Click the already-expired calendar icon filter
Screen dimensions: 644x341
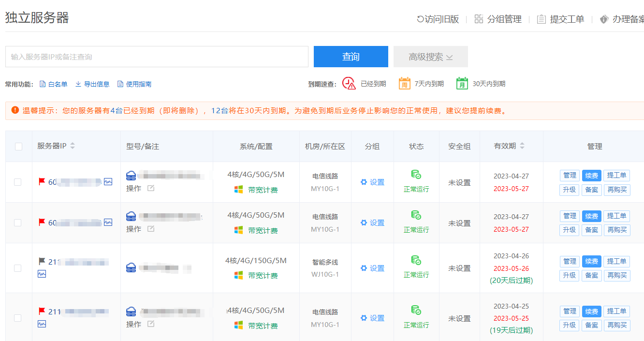(x=349, y=84)
